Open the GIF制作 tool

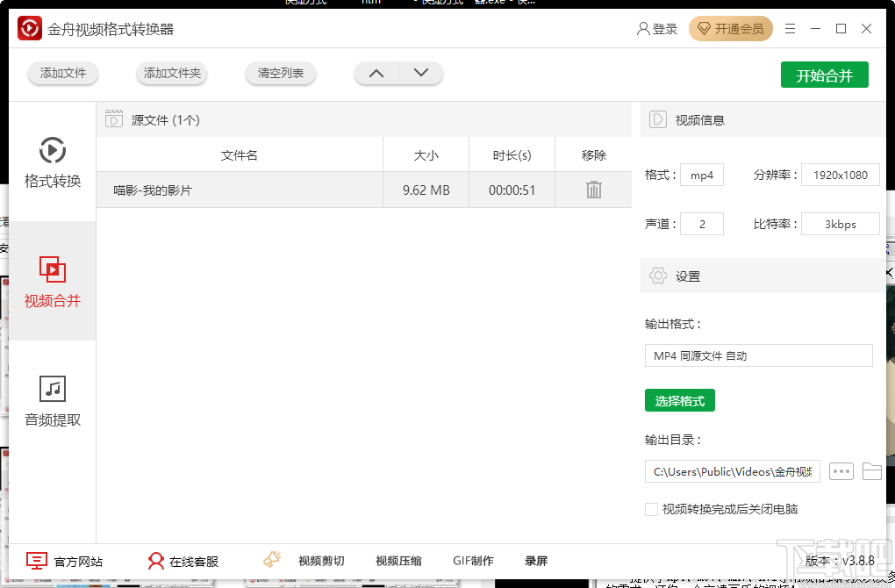pos(474,560)
